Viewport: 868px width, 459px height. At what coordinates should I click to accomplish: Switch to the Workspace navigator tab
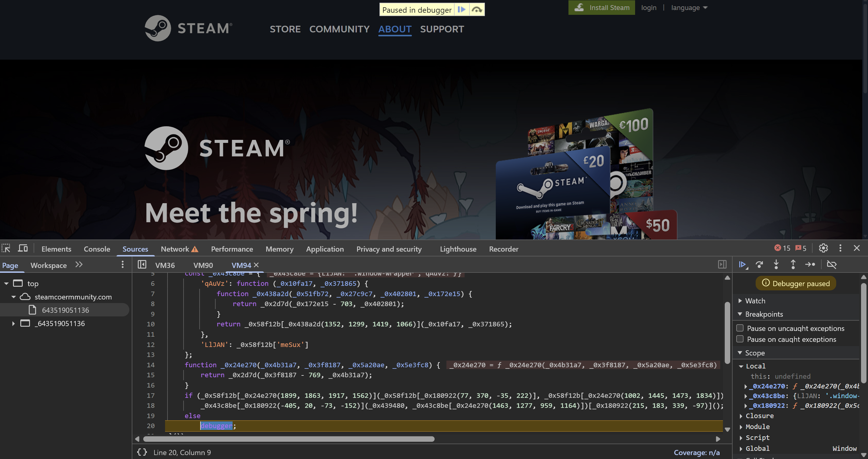coord(48,265)
